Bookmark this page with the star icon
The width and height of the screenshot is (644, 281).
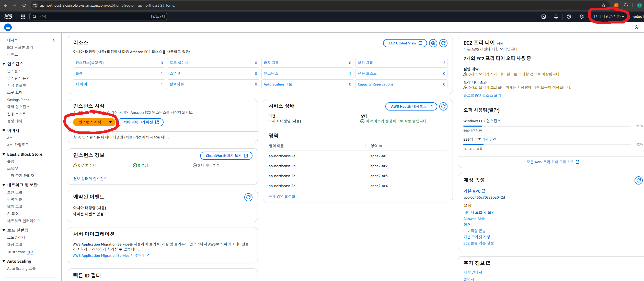pyautogui.click(x=604, y=5)
